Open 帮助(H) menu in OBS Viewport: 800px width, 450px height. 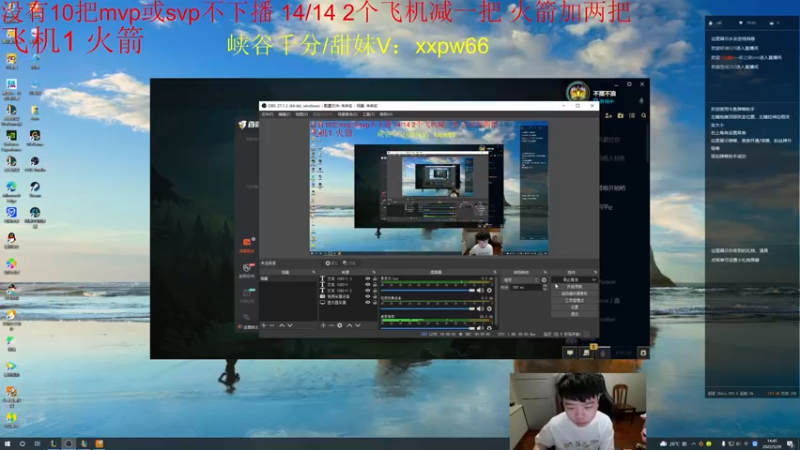tap(386, 114)
